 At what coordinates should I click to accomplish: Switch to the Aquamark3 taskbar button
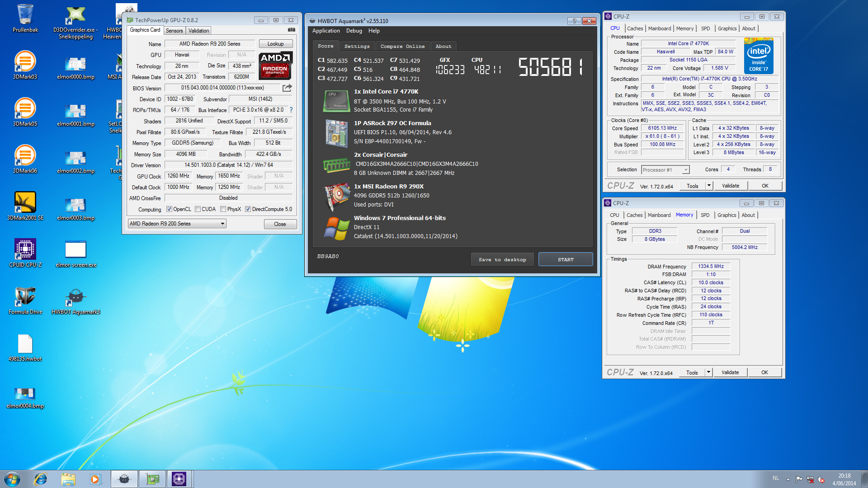124,479
